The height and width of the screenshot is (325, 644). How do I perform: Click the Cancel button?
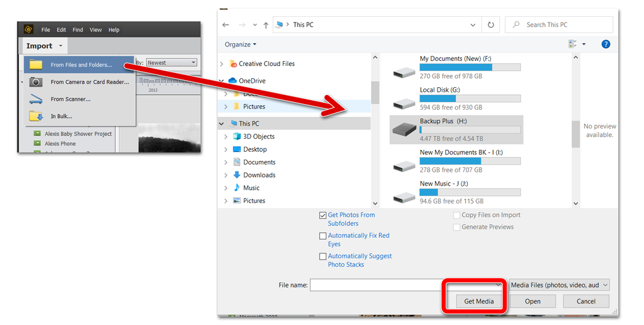tap(586, 301)
